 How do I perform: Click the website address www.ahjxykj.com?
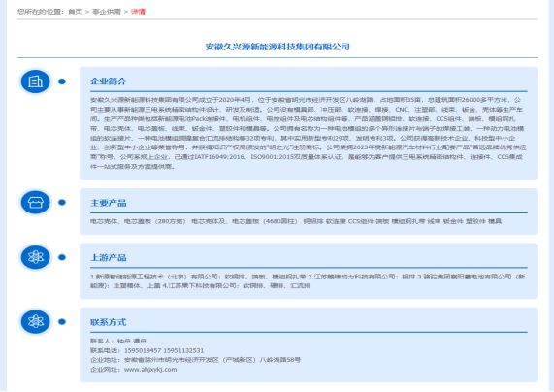tap(150, 370)
